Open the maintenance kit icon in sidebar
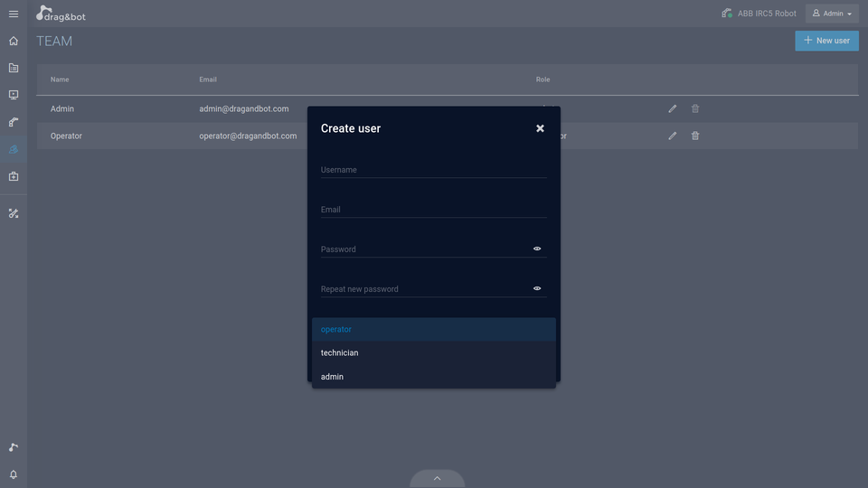 tap(14, 176)
